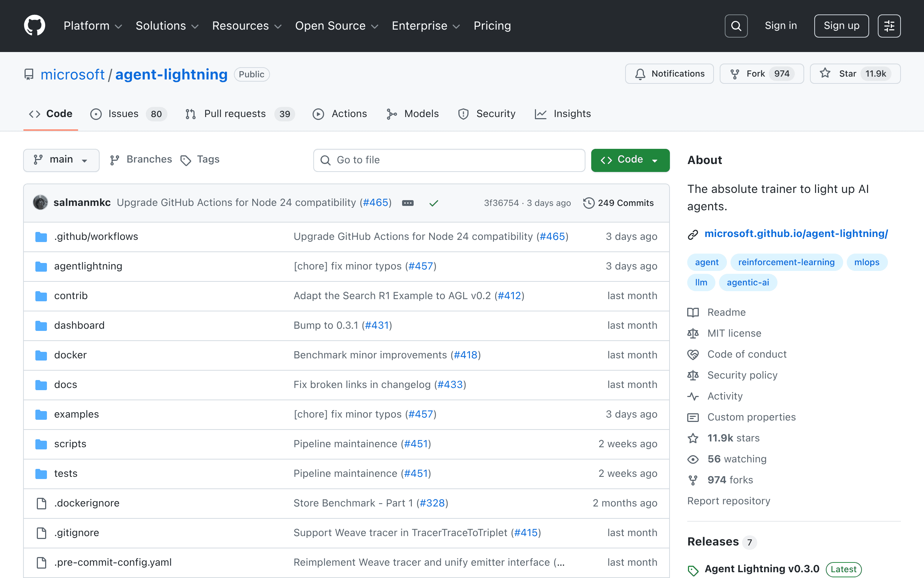924x578 pixels.
Task: Click the bell icon in Notifications
Action: [x=640, y=74]
